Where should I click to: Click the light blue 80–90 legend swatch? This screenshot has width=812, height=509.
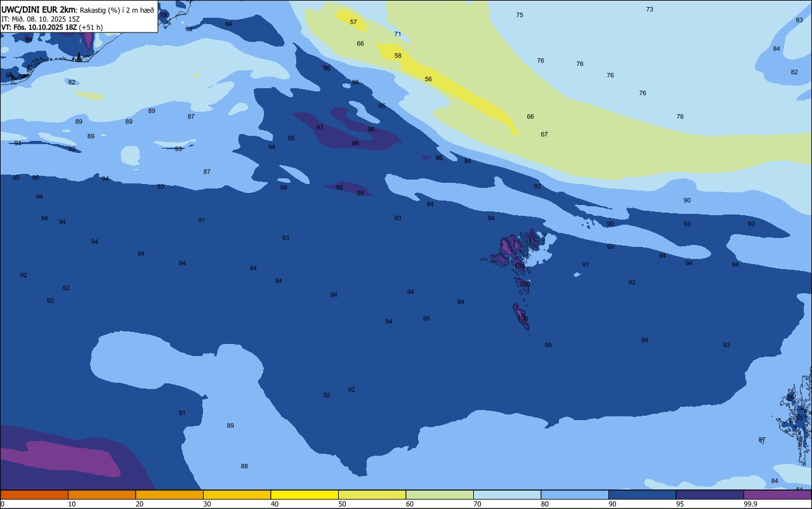click(575, 494)
